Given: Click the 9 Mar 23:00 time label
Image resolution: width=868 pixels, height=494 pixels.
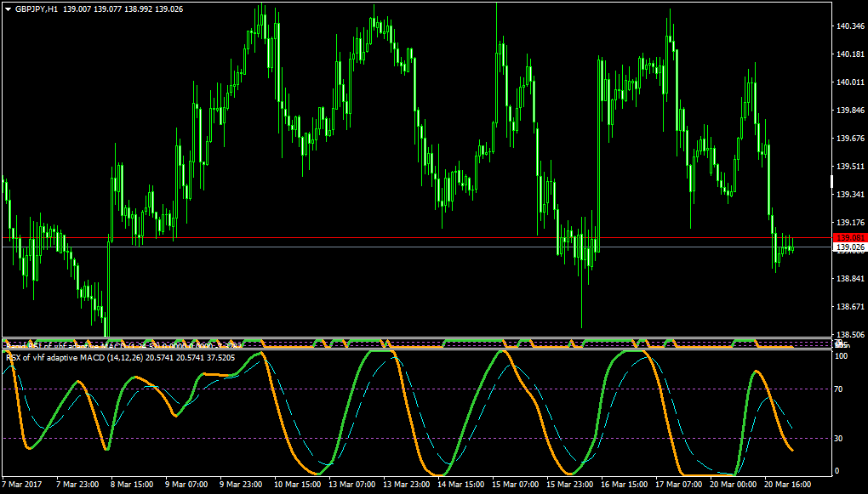Looking at the screenshot, I should click(x=242, y=484).
